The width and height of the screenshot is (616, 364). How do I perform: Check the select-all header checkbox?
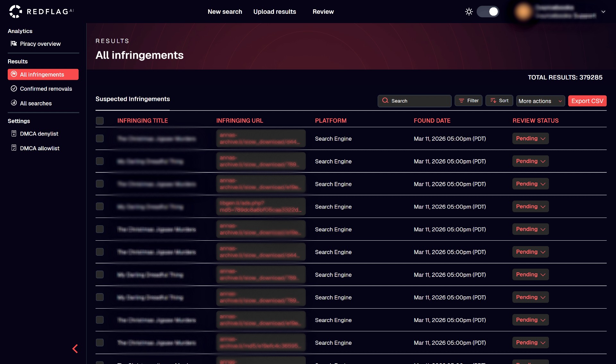100,121
